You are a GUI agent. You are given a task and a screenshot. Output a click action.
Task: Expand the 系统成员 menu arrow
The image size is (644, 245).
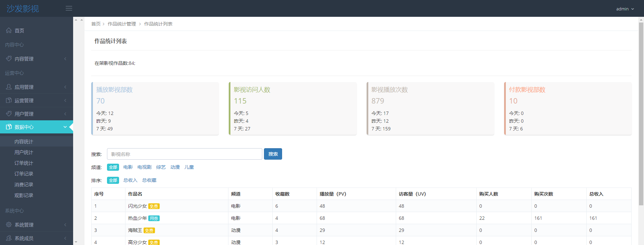click(x=65, y=238)
